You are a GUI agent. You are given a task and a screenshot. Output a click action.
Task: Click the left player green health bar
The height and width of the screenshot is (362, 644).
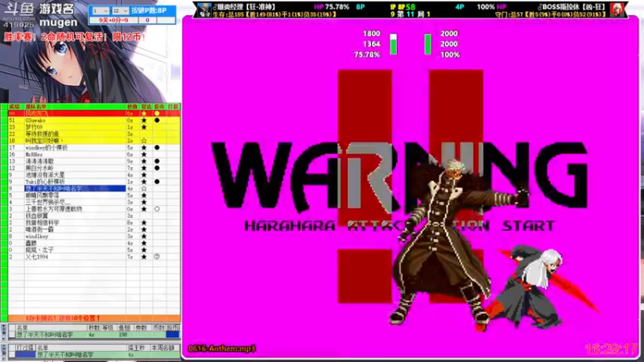point(393,44)
